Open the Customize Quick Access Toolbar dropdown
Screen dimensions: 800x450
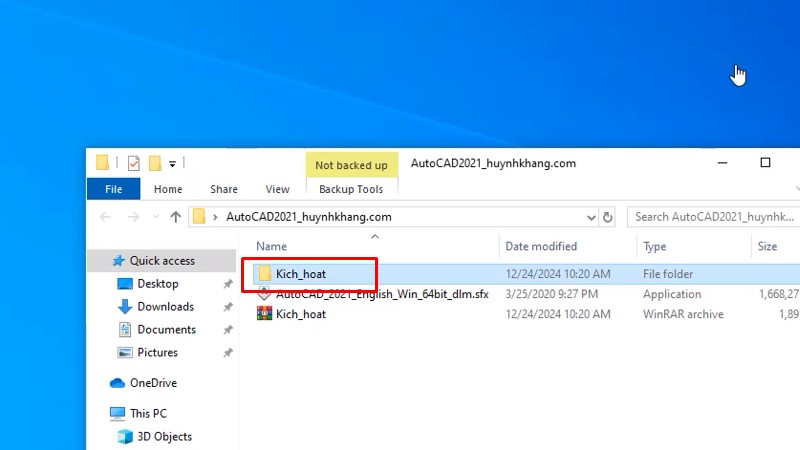(172, 163)
